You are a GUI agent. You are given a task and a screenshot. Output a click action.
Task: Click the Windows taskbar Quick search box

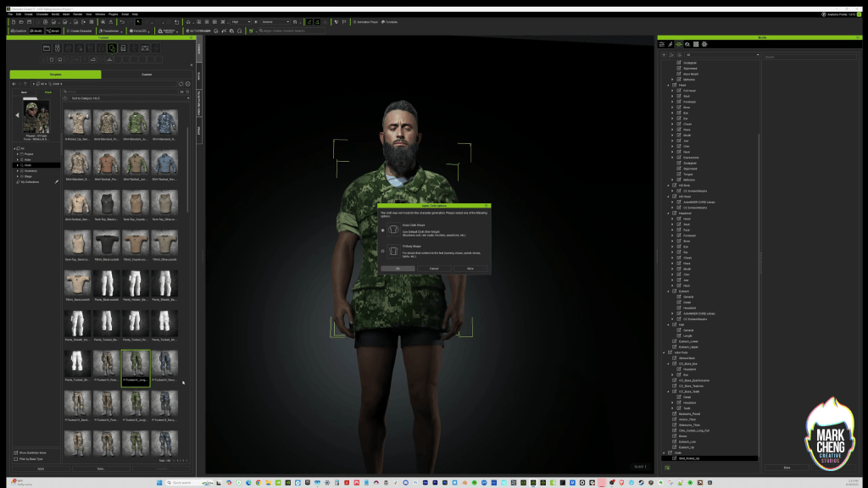point(191,482)
